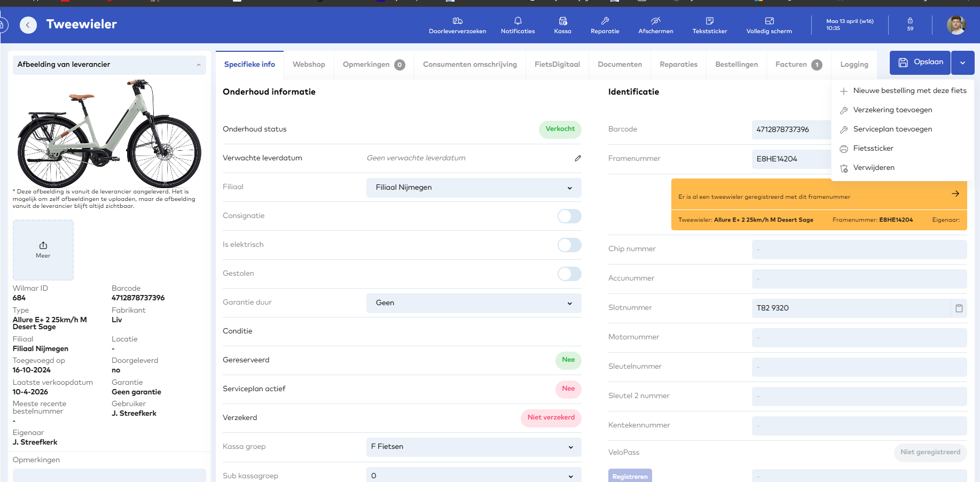This screenshot has height=482, width=980.
Task: Click the back arrow beside Tweewieler
Action: (x=28, y=25)
